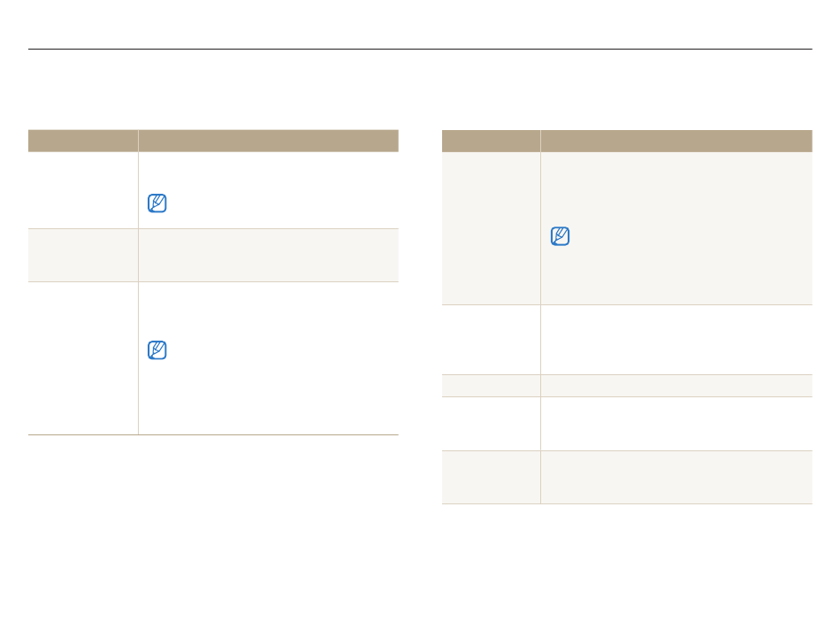This screenshot has height=622, width=840.
Task: Click the left table's last row label cell
Action: coord(83,358)
